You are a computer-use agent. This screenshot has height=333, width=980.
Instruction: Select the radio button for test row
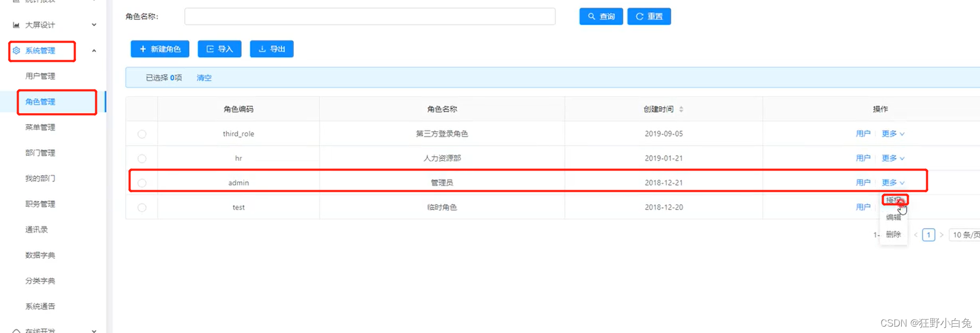point(142,208)
